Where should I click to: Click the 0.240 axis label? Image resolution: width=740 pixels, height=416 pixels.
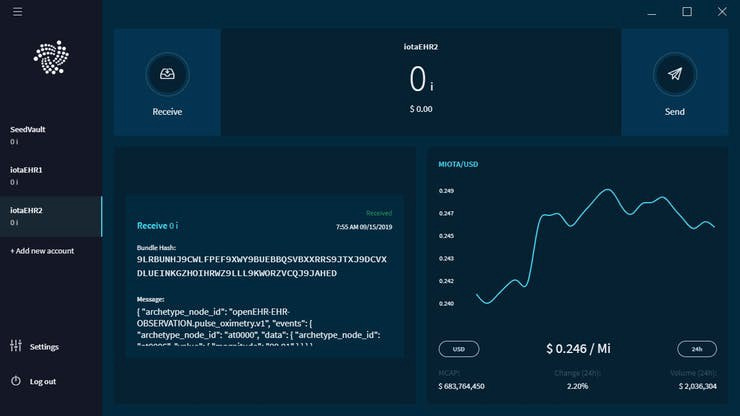point(446,304)
